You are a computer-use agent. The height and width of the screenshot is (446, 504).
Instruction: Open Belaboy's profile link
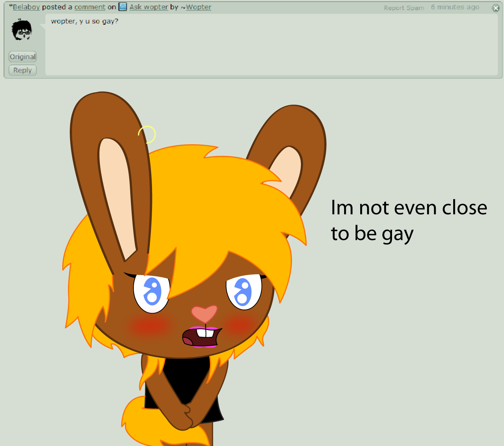pyautogui.click(x=26, y=7)
